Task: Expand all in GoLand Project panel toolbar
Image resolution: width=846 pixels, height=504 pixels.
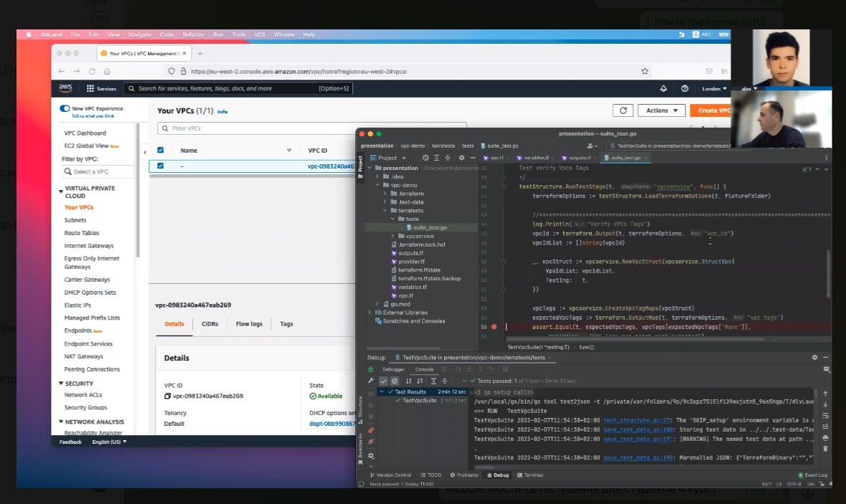Action: [436, 158]
